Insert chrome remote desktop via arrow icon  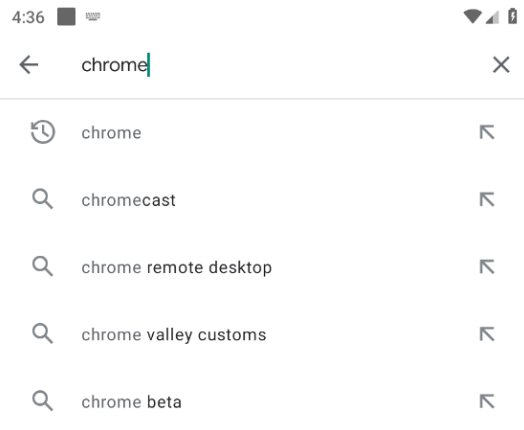tap(487, 267)
